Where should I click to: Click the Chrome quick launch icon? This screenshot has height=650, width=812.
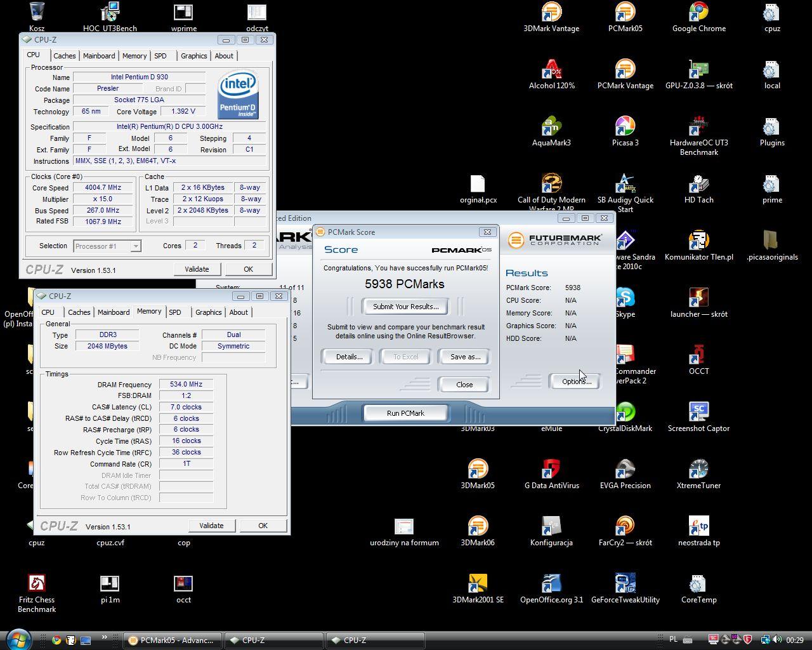click(56, 640)
